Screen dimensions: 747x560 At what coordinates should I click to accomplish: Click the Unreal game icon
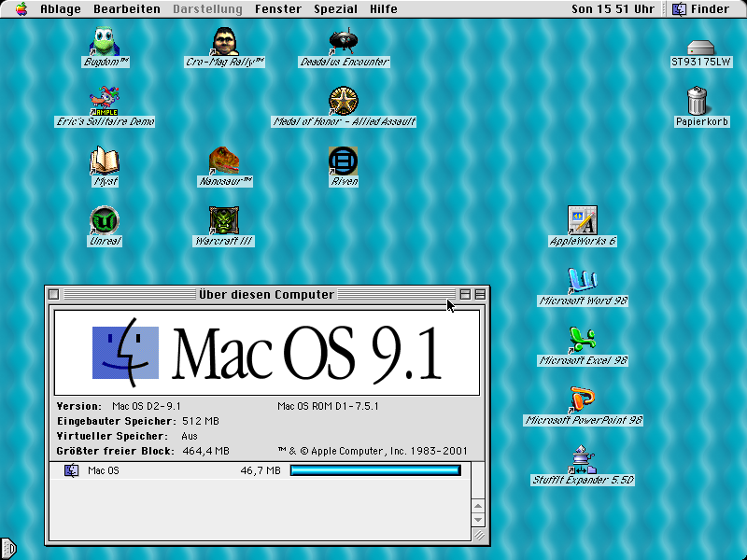coord(105,220)
